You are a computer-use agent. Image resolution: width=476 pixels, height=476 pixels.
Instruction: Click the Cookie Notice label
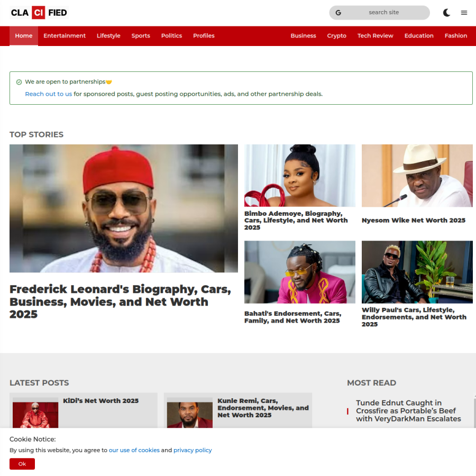(x=32, y=440)
